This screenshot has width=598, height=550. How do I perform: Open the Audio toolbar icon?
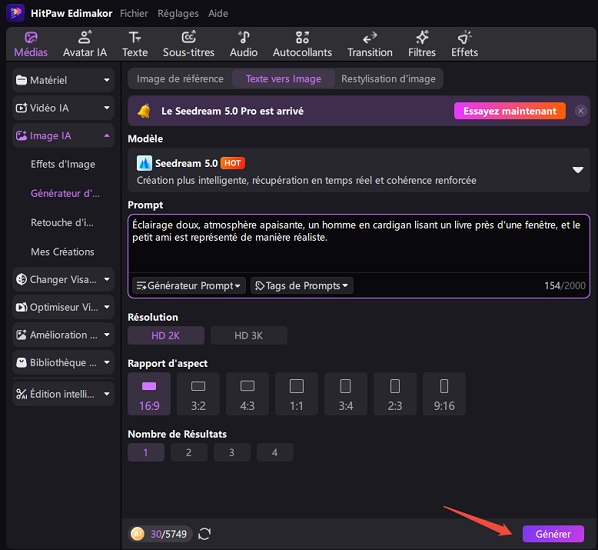(x=243, y=44)
